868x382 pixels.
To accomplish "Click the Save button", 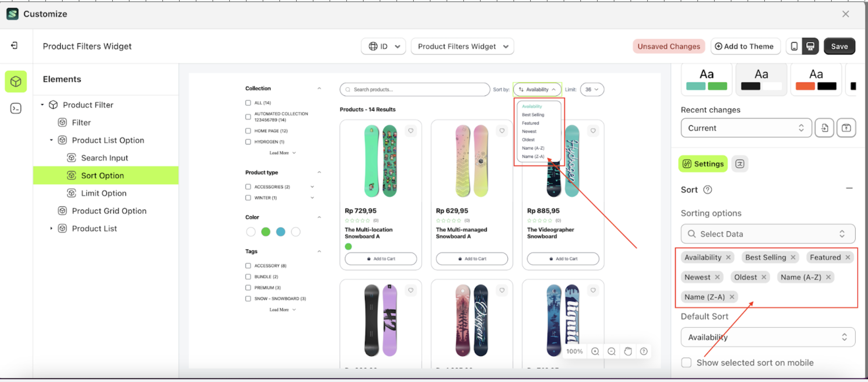I will pos(839,46).
